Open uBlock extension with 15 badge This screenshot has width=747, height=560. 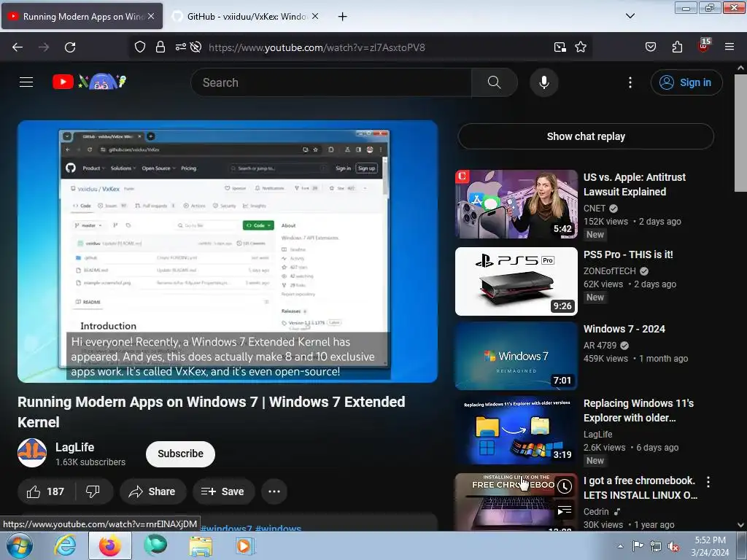[704, 45]
